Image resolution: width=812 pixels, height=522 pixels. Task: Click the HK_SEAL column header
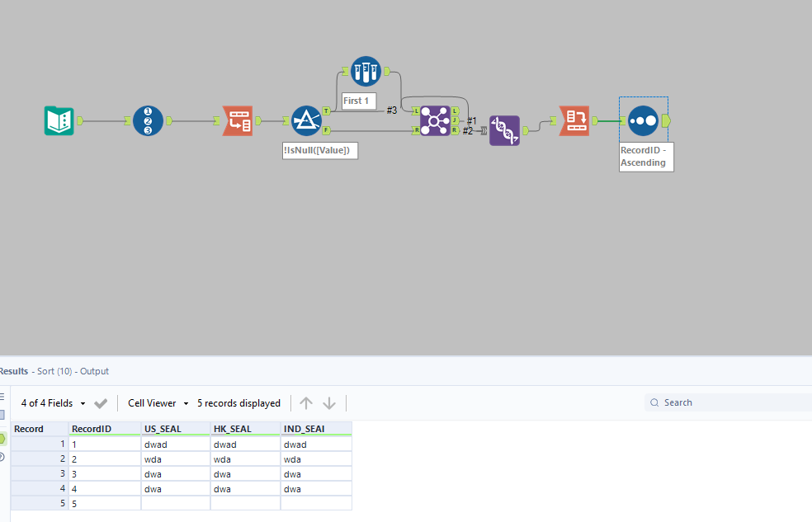click(x=245, y=429)
